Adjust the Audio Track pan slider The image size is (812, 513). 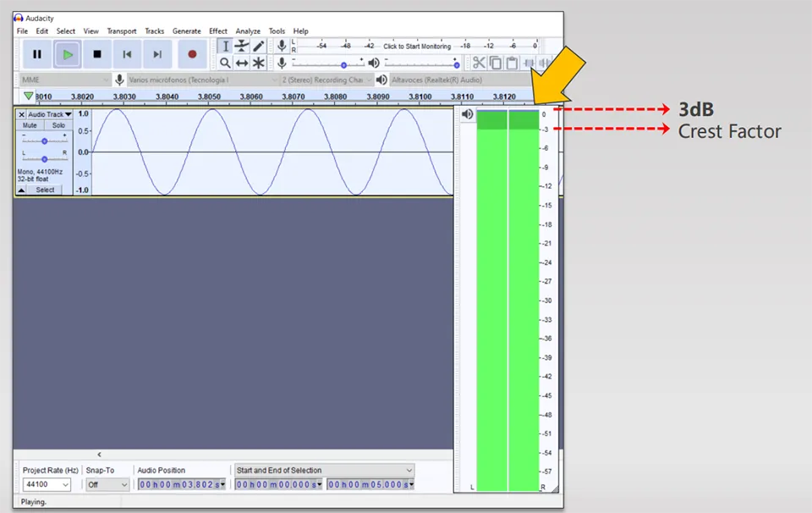tap(45, 159)
